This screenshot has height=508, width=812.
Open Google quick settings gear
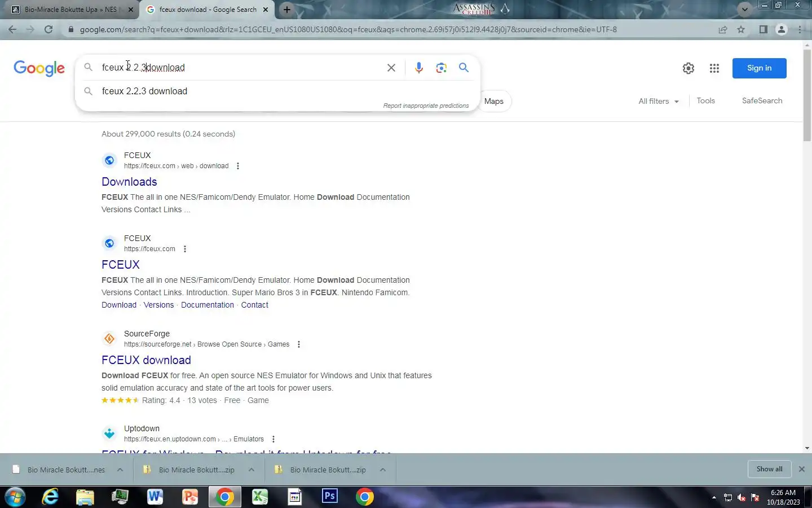pyautogui.click(x=688, y=68)
